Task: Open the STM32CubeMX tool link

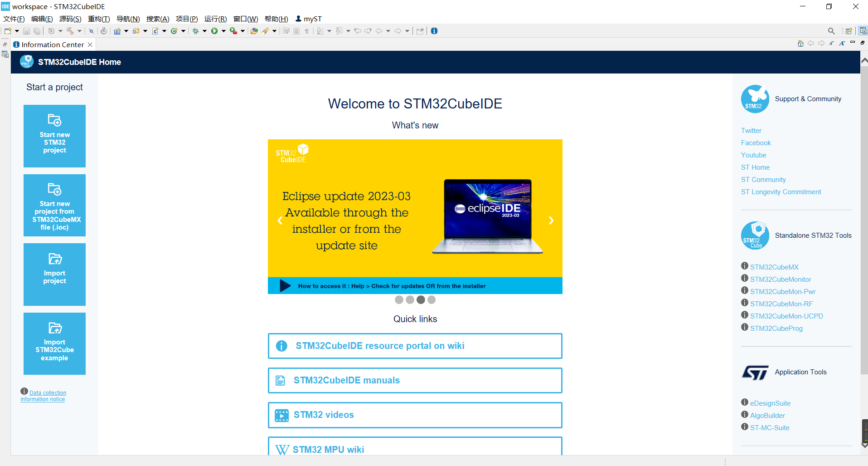Action: tap(774, 267)
